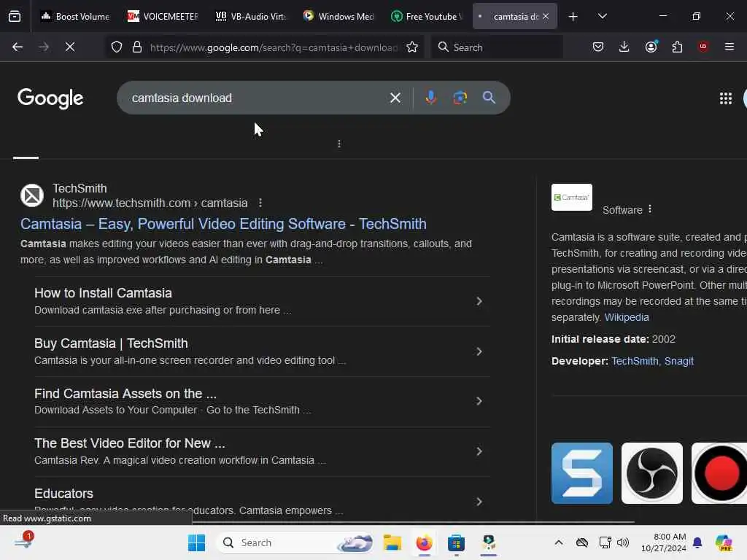747x560 pixels.
Task: Switch to the Free Youtube tab
Action: tap(425, 16)
